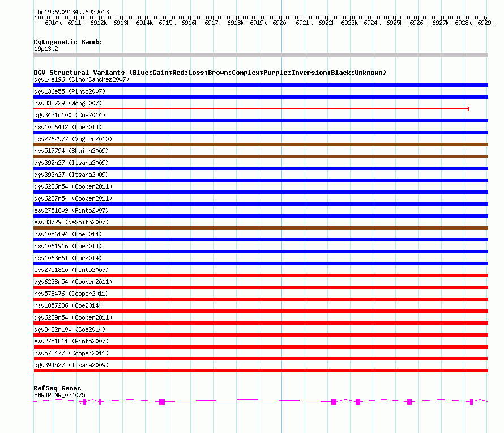Select the dgv136e55 (Pinto2007) label

(70, 91)
